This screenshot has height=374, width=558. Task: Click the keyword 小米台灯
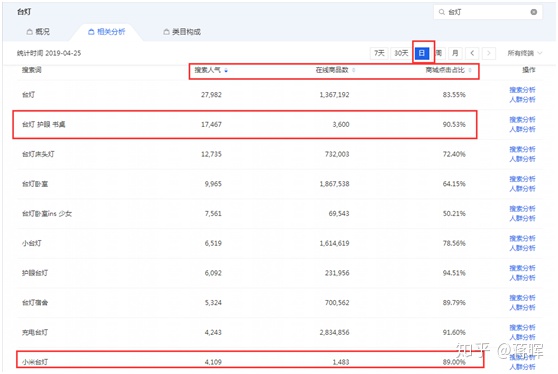35,362
